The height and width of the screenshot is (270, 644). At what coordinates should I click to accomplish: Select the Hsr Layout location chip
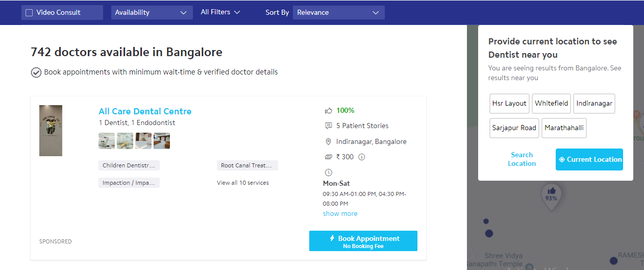[x=509, y=103]
